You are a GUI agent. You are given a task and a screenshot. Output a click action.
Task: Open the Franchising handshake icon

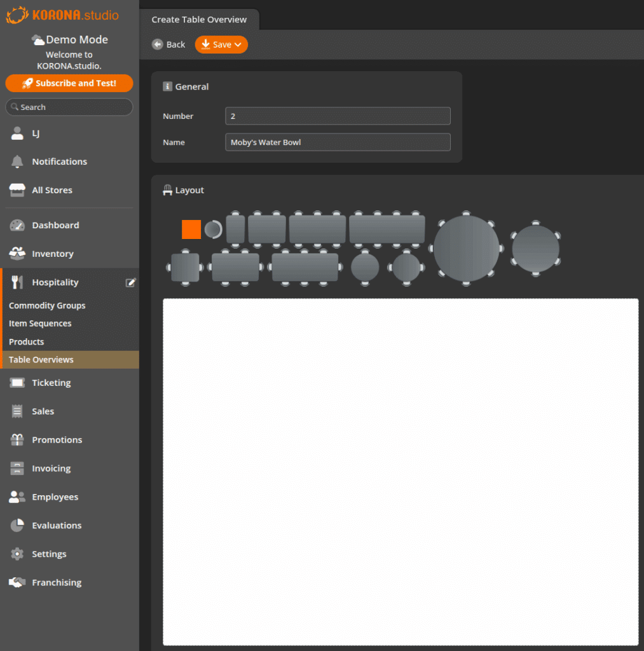pyautogui.click(x=17, y=582)
